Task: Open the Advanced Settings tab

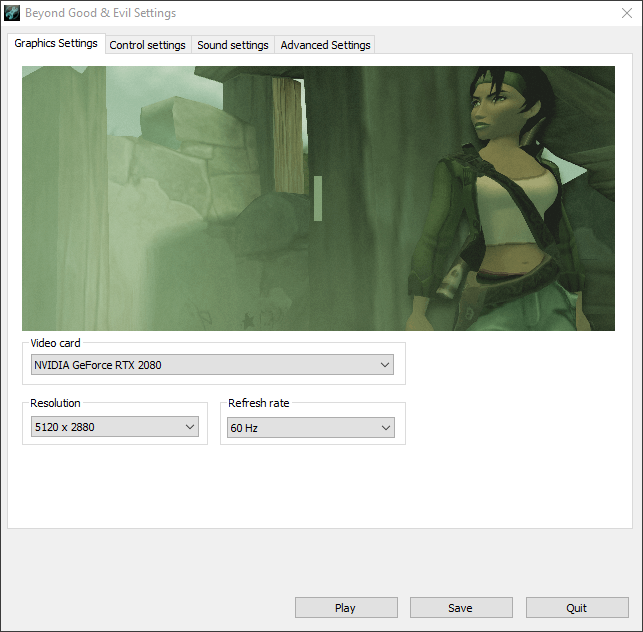Action: (325, 45)
